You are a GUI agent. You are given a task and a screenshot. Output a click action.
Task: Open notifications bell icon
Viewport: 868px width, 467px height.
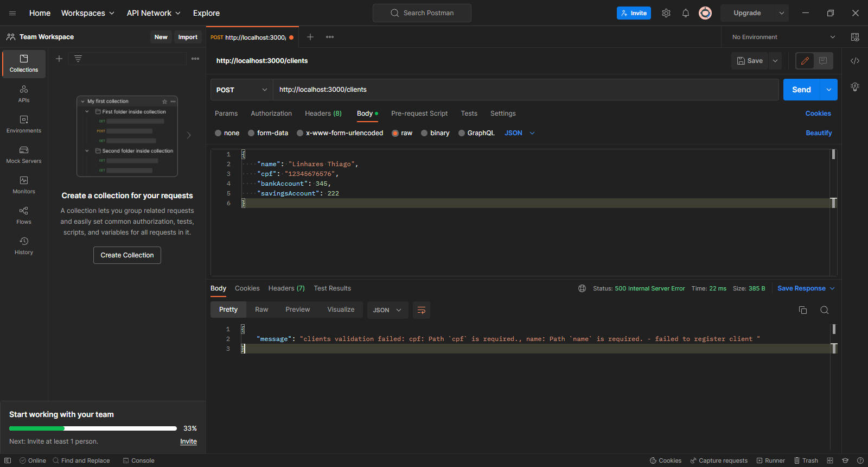coord(686,13)
